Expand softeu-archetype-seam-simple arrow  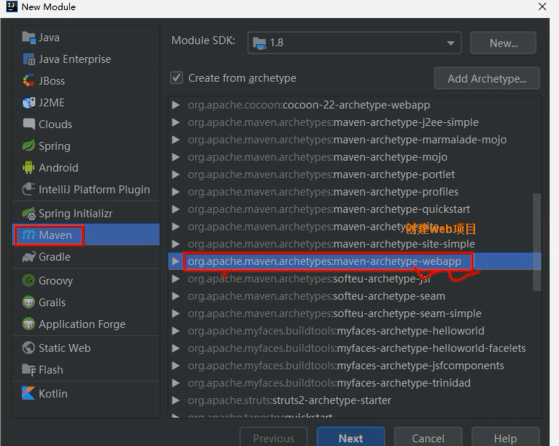point(175,313)
